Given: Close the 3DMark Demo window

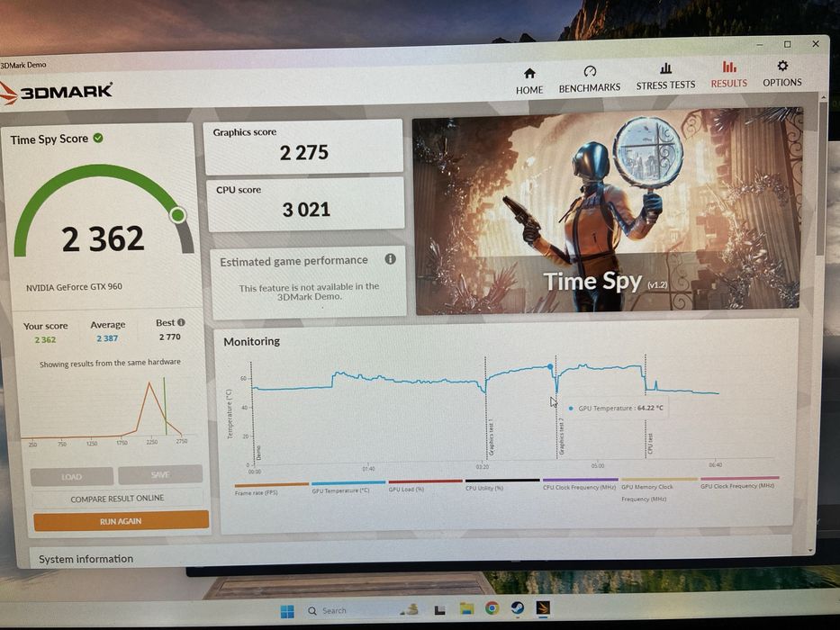Looking at the screenshot, I should (x=816, y=43).
